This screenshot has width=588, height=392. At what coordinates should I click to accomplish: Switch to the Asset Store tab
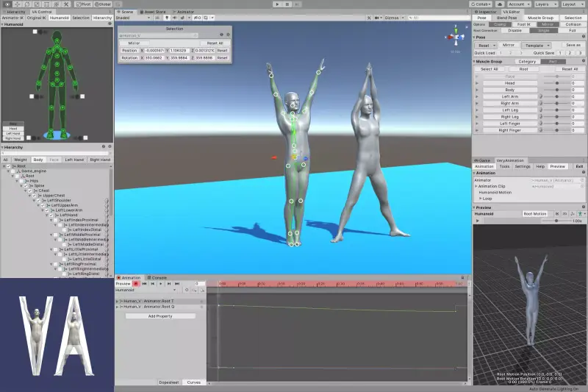(x=153, y=12)
